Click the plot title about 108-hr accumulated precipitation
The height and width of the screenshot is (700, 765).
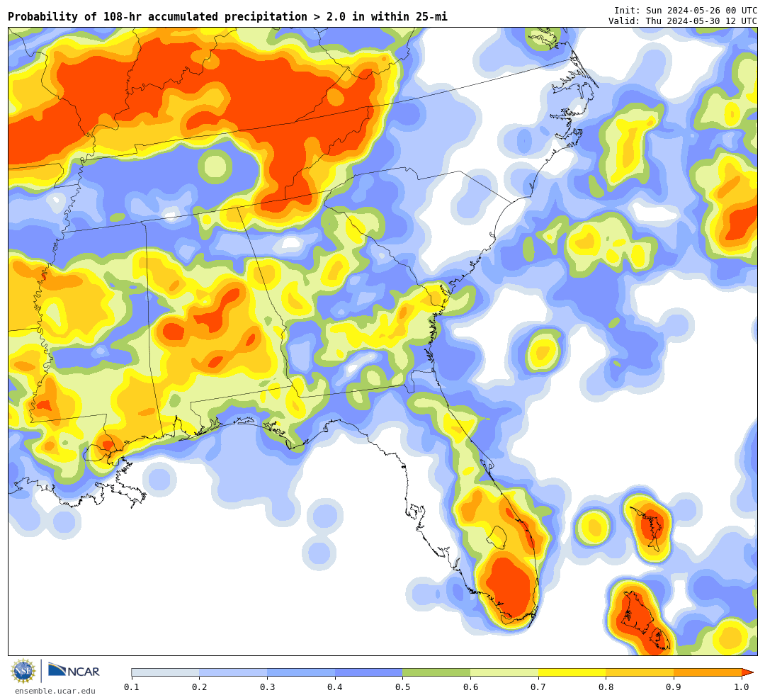pos(227,16)
